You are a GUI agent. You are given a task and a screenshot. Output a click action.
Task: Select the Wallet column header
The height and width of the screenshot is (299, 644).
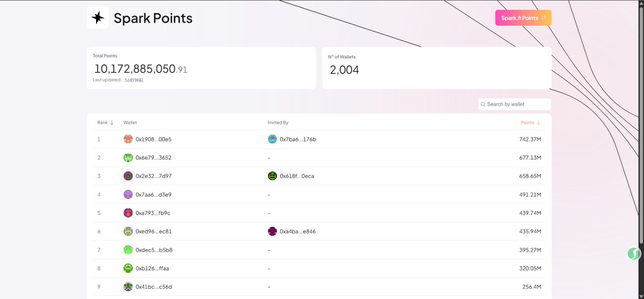click(130, 122)
